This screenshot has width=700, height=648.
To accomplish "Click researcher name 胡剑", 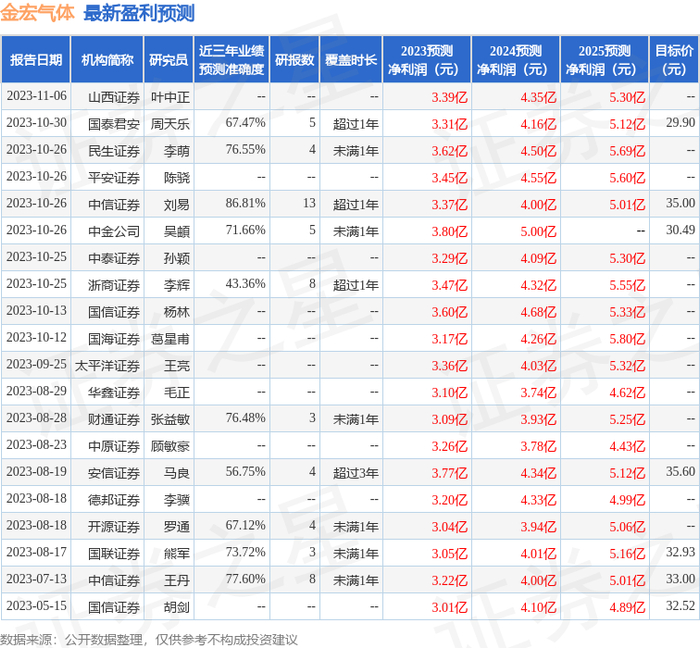I will 177,607.
